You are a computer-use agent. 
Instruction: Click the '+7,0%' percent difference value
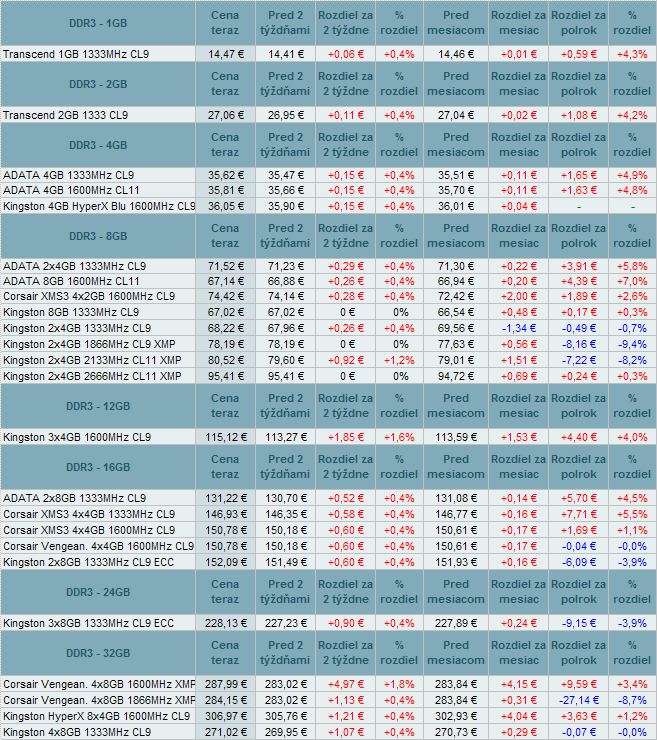[x=632, y=281]
